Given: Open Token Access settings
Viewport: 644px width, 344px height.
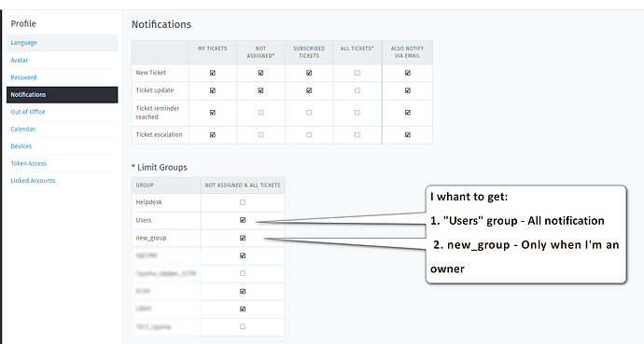Looking at the screenshot, I should click(x=28, y=163).
